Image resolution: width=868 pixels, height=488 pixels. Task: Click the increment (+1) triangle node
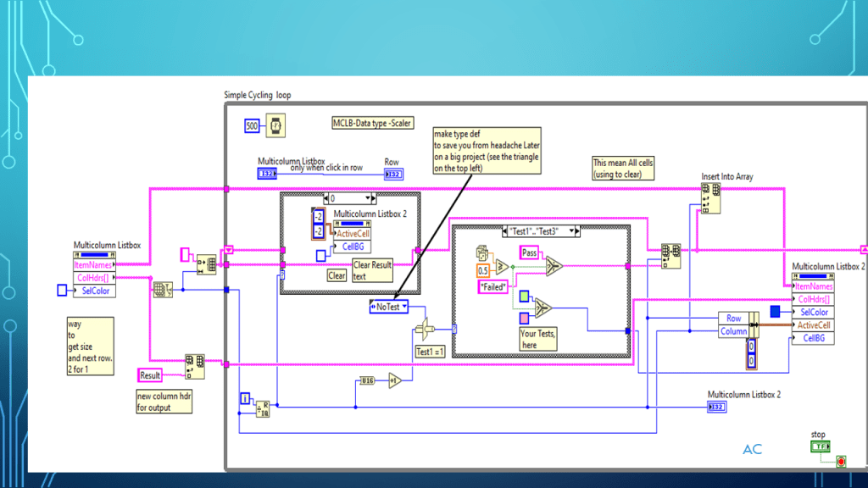396,381
